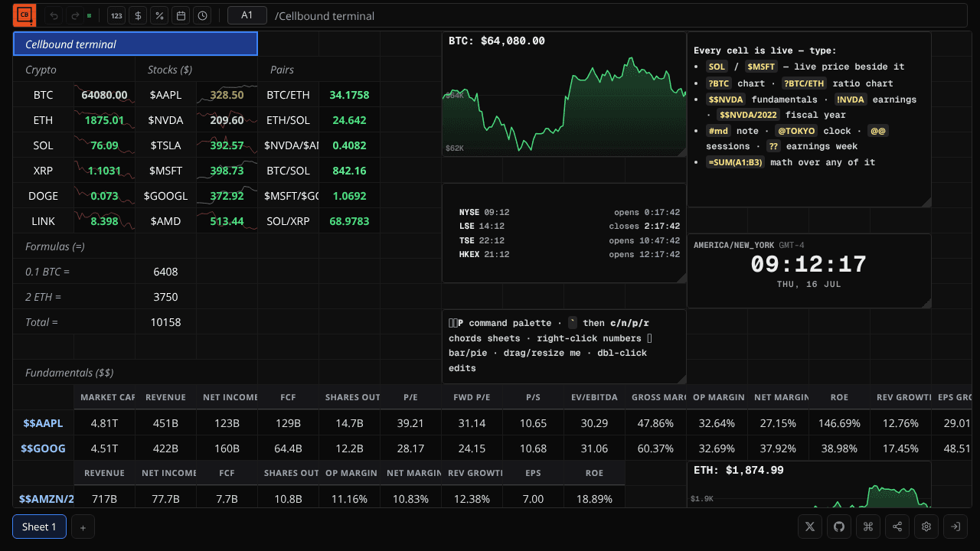Click the MARKET CAP column header

105,398
